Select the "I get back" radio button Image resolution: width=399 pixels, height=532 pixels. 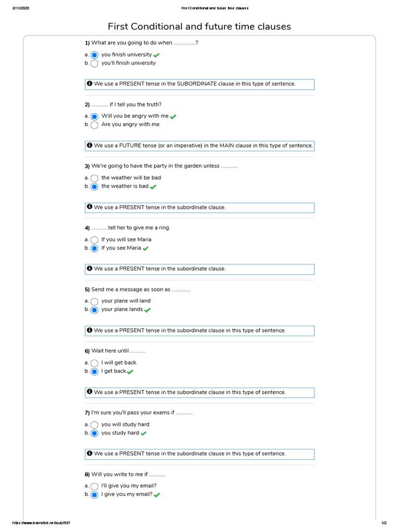[94, 371]
